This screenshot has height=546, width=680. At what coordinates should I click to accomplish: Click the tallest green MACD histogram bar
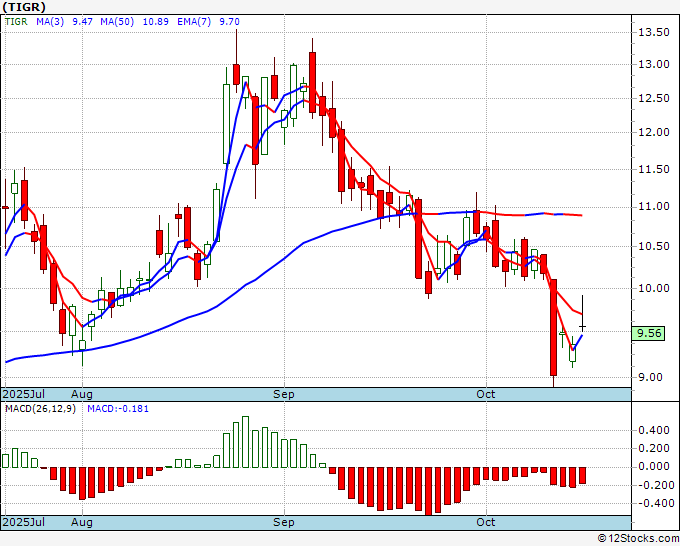245,442
